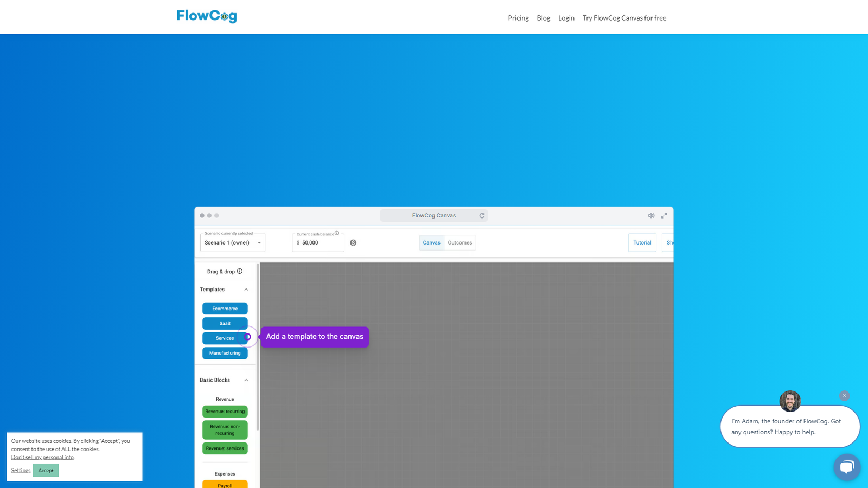Pick the Revenue: non-recurring block

tap(225, 430)
